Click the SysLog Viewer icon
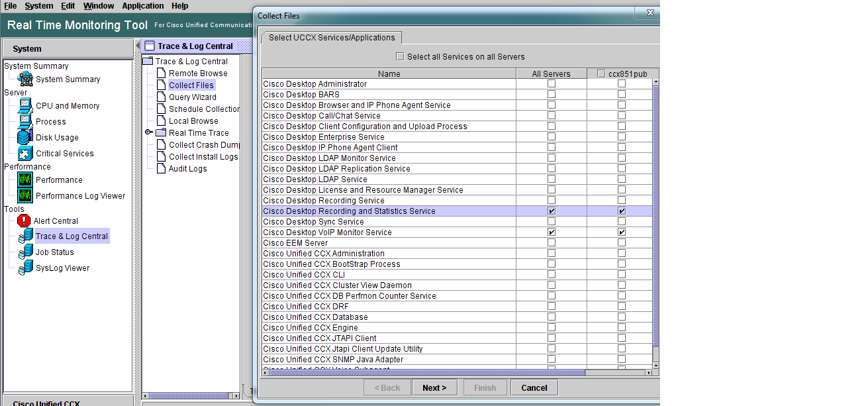The height and width of the screenshot is (406, 868). [26, 268]
